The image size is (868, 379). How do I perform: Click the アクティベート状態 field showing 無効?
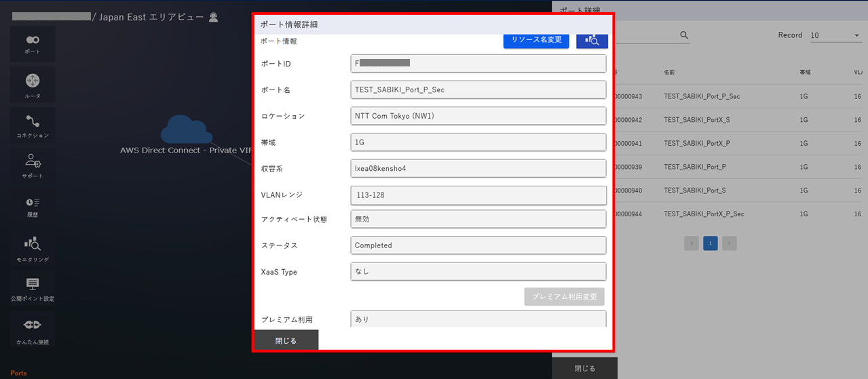pyautogui.click(x=478, y=219)
